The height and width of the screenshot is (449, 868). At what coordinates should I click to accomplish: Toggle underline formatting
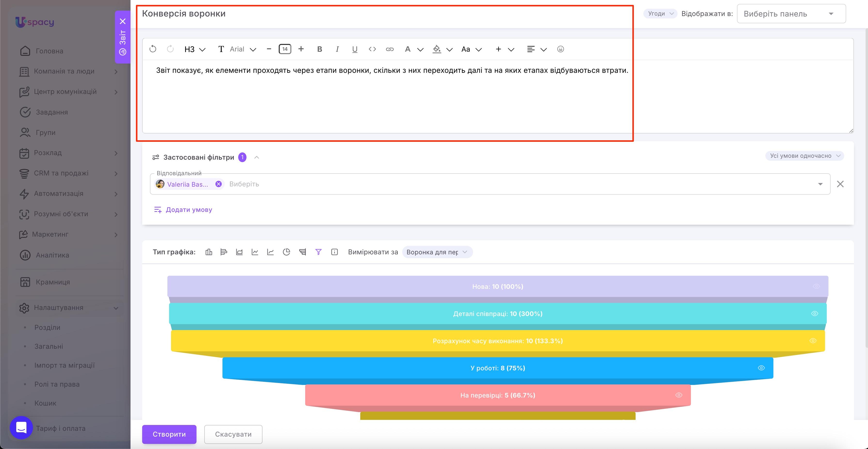(354, 49)
